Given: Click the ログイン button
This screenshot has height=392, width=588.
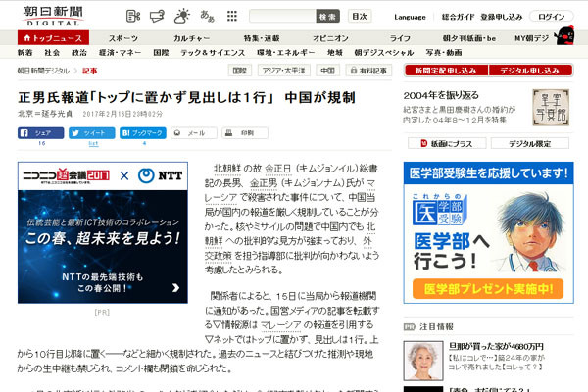Looking at the screenshot, I should (551, 17).
